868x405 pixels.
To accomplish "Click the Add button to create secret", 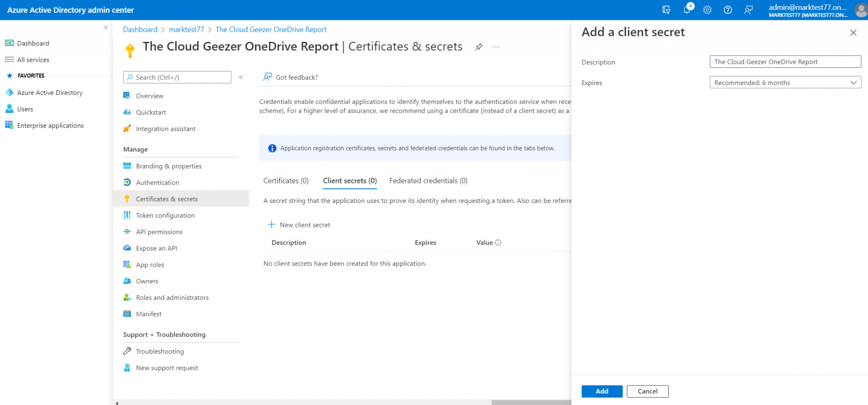I will pyautogui.click(x=602, y=391).
